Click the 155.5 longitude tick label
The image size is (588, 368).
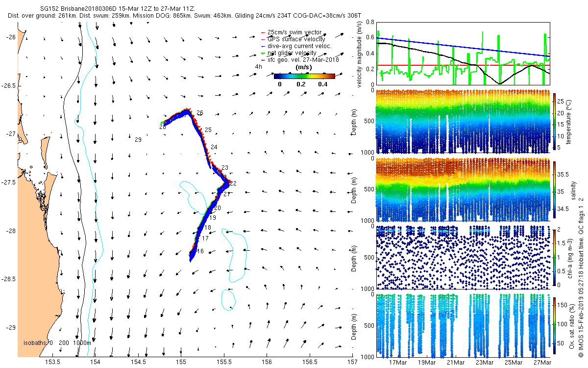pos(224,363)
